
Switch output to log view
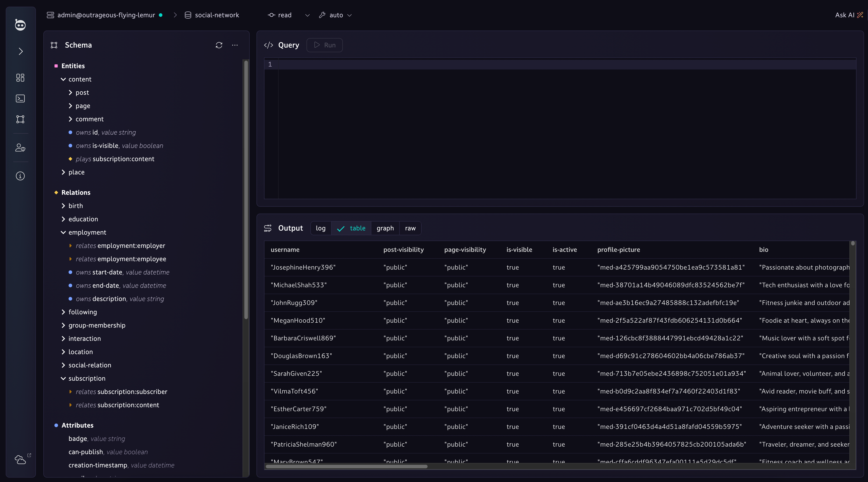(x=321, y=228)
